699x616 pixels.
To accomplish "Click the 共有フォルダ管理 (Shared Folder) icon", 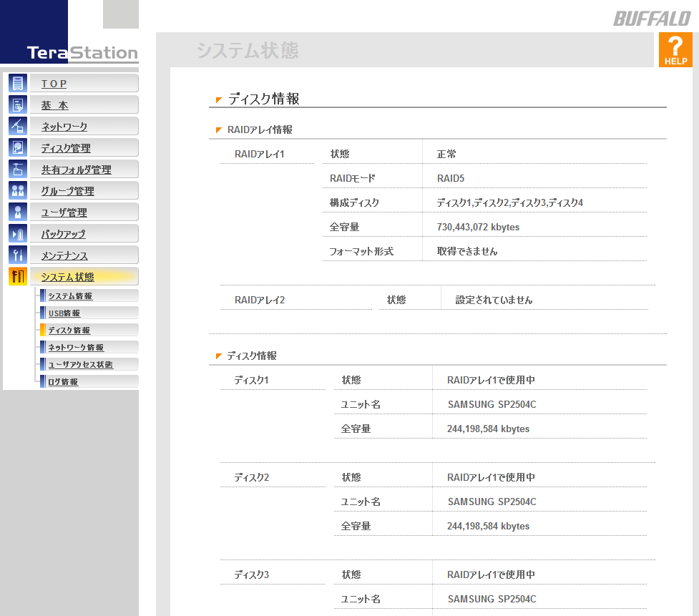I will (17, 168).
